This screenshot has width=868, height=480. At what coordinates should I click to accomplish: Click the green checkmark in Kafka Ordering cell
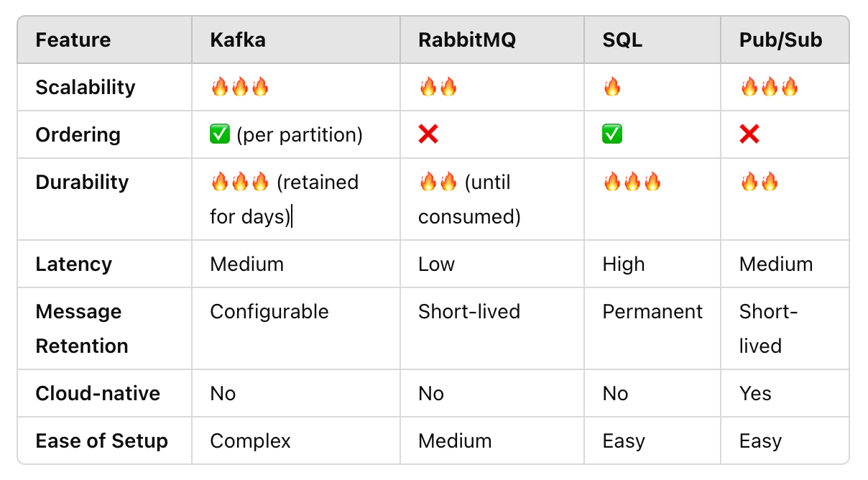click(x=220, y=134)
